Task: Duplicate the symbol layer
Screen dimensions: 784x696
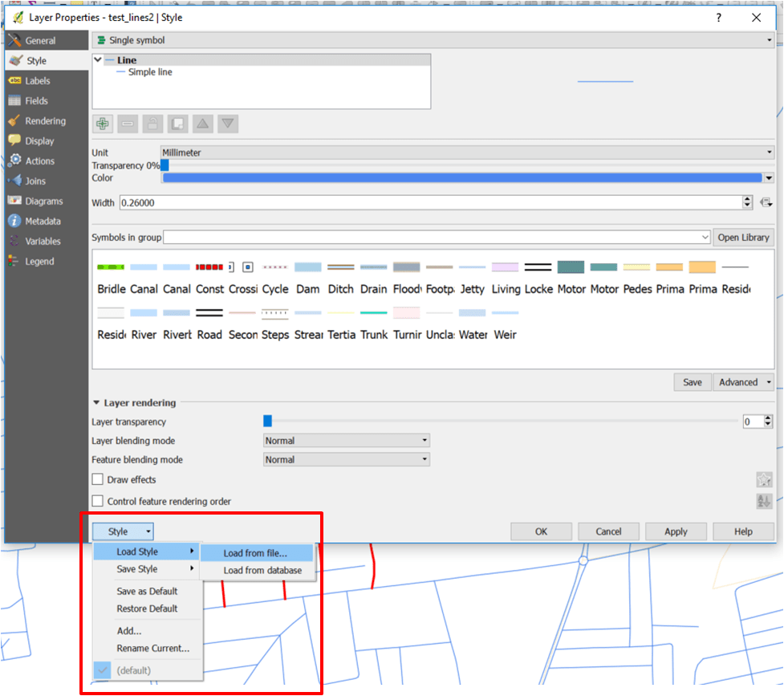Action: 177,124
